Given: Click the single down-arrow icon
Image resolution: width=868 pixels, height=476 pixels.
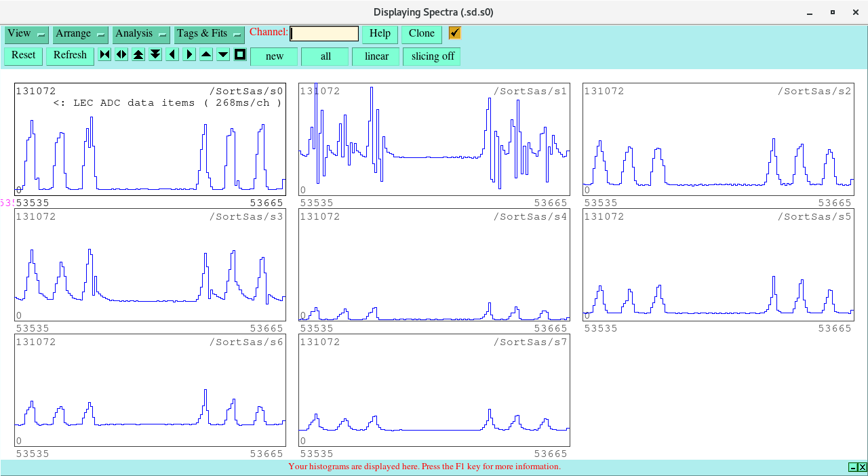Looking at the screenshot, I should coord(223,55).
